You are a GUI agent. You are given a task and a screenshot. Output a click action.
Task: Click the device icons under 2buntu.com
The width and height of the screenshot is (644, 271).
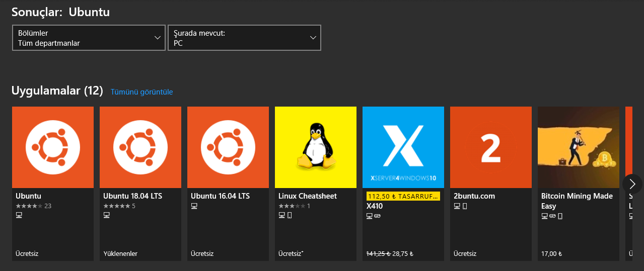tap(460, 206)
